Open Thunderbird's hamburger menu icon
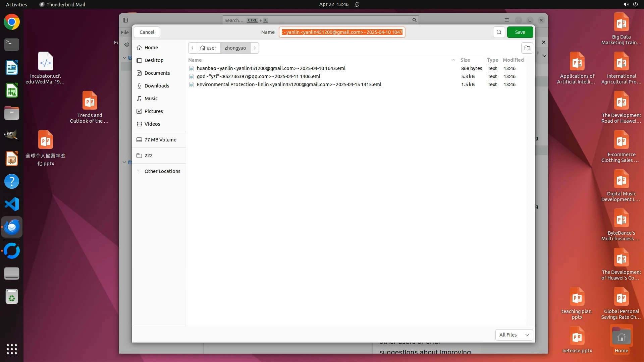The image size is (644, 362). coord(507,20)
